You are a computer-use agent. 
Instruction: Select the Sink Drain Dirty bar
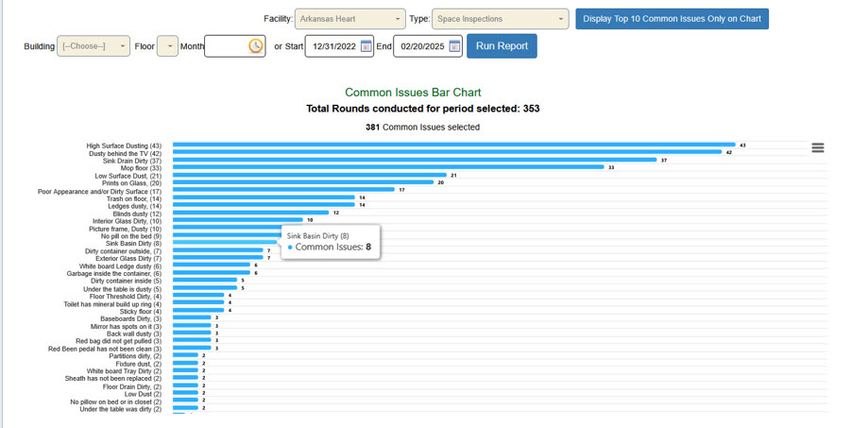click(414, 160)
